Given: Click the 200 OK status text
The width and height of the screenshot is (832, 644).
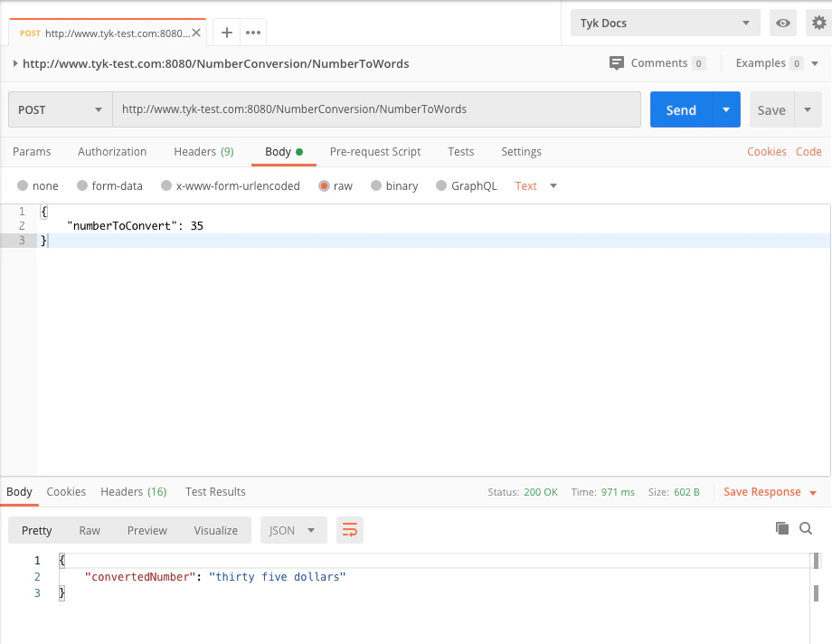Looking at the screenshot, I should click(x=541, y=492).
